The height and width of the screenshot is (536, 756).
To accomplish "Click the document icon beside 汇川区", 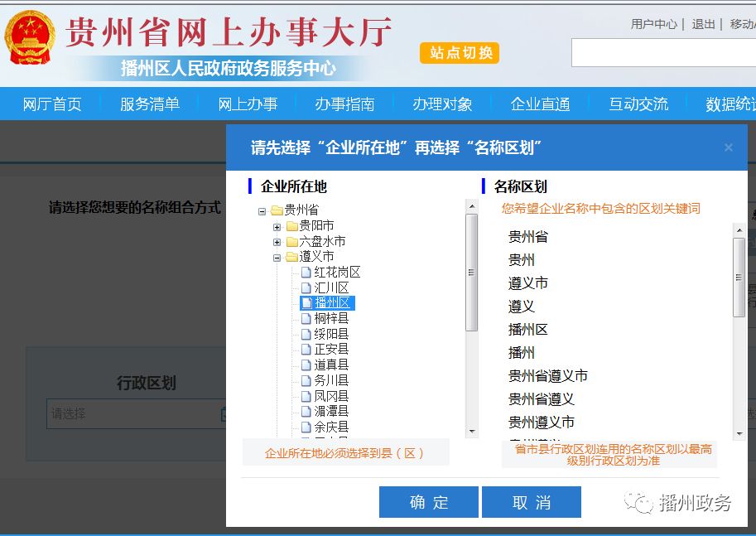I will pyautogui.click(x=306, y=288).
